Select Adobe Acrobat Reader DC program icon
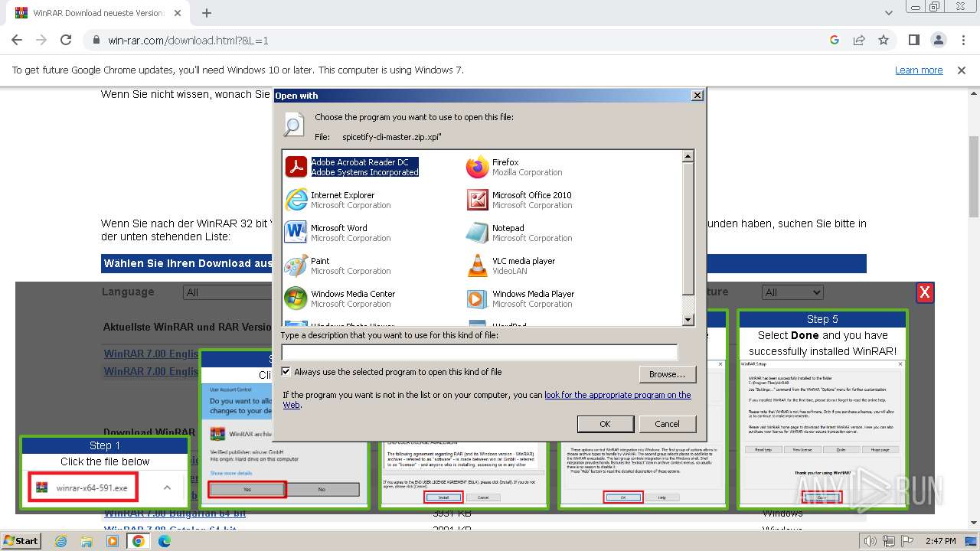 point(296,167)
